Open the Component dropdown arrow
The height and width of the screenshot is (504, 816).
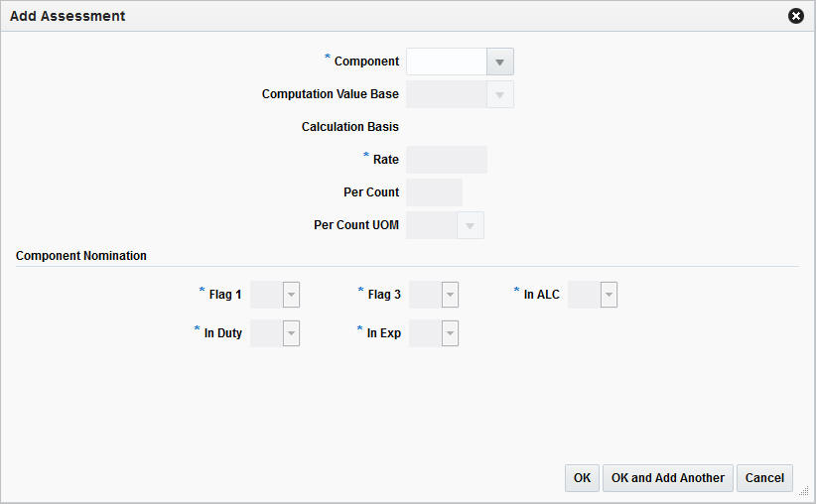click(x=500, y=63)
